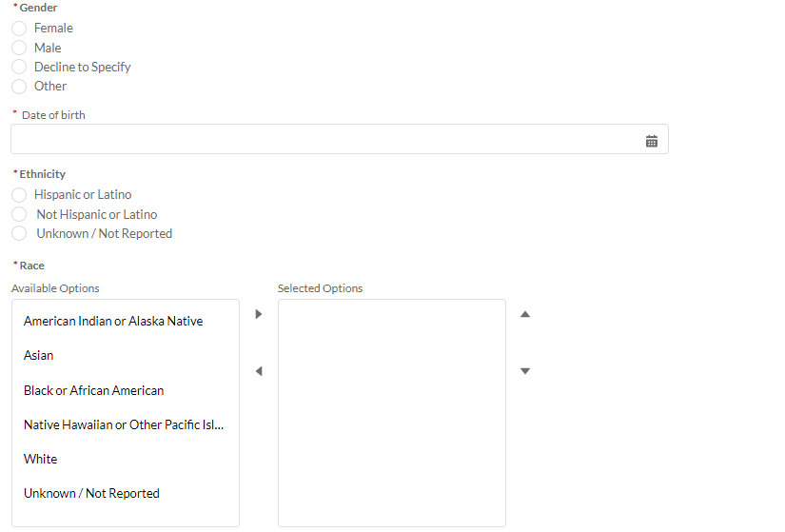Click the move-right arrow to select option
The width and height of the screenshot is (785, 532).
coord(259,314)
